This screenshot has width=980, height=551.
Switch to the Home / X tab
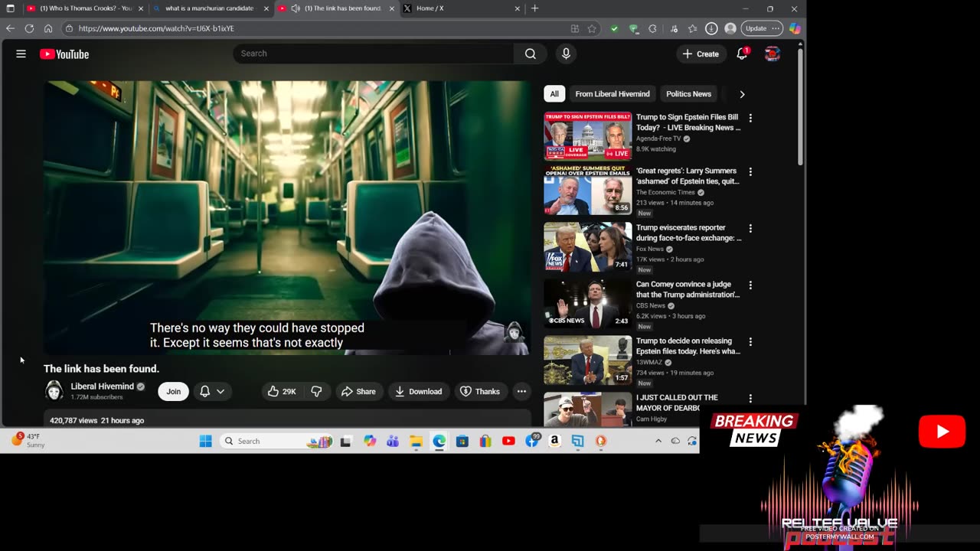(x=462, y=8)
